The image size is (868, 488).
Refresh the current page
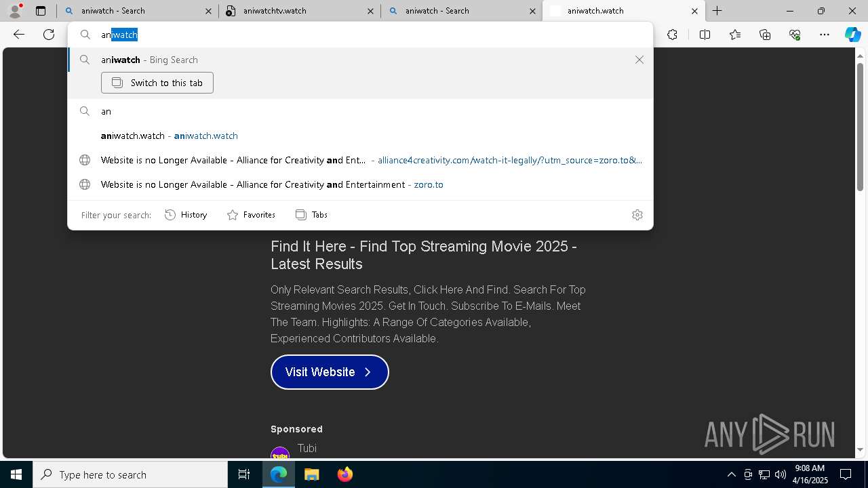[49, 35]
